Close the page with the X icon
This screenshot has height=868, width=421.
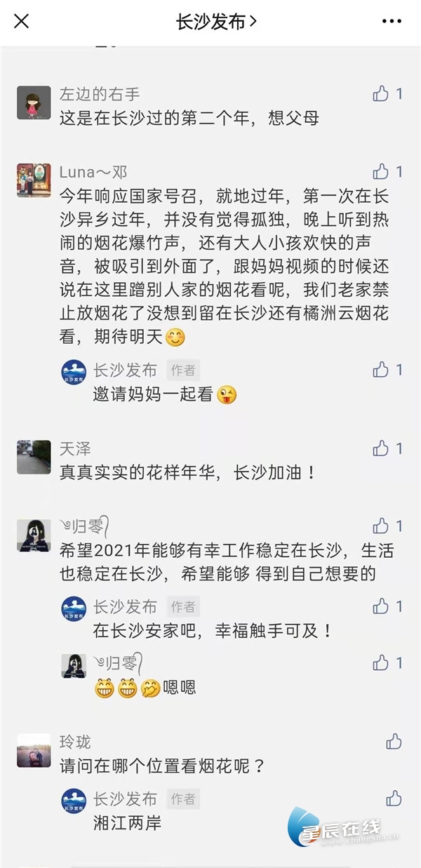[22, 22]
